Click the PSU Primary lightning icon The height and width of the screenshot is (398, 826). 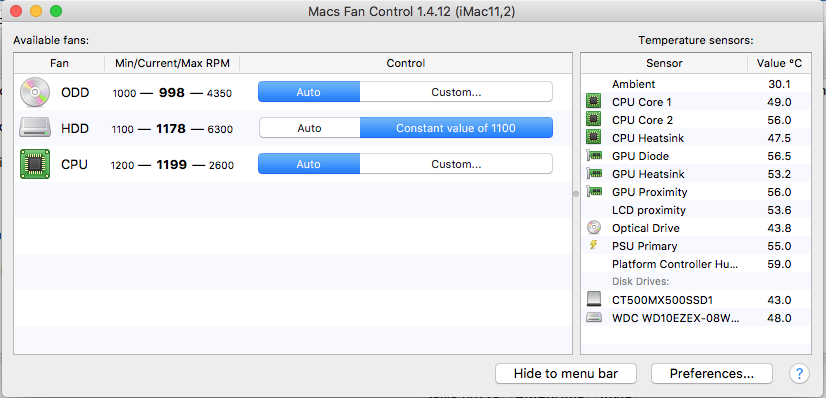(x=594, y=245)
